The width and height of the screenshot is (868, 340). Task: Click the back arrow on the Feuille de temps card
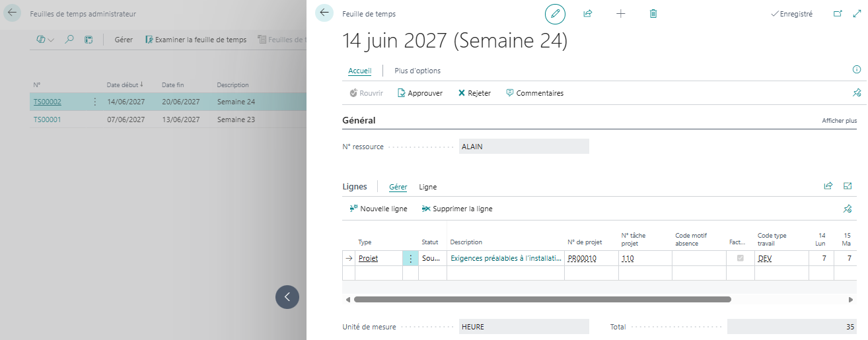pos(324,13)
